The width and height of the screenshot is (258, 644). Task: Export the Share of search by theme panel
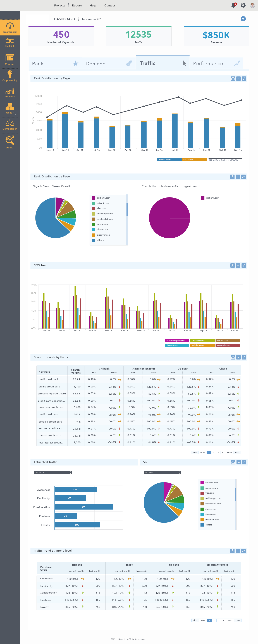coord(233,357)
